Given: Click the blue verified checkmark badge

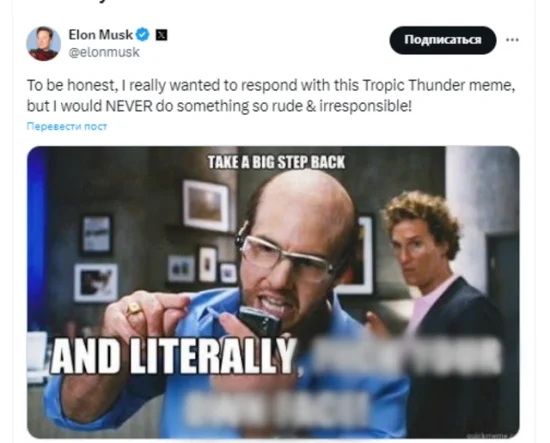Looking at the screenshot, I should [x=143, y=35].
